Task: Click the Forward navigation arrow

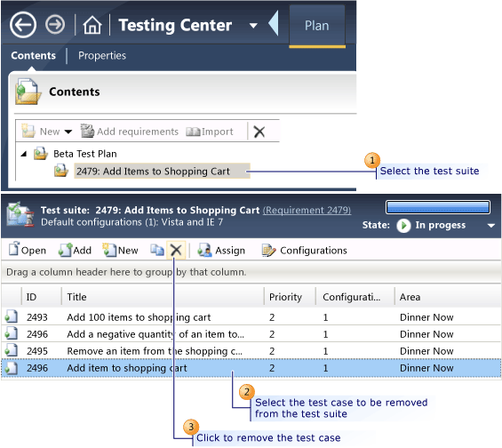Action: 55,25
